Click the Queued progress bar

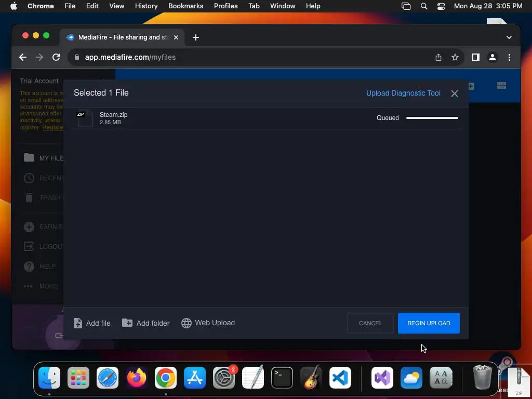[432, 118]
